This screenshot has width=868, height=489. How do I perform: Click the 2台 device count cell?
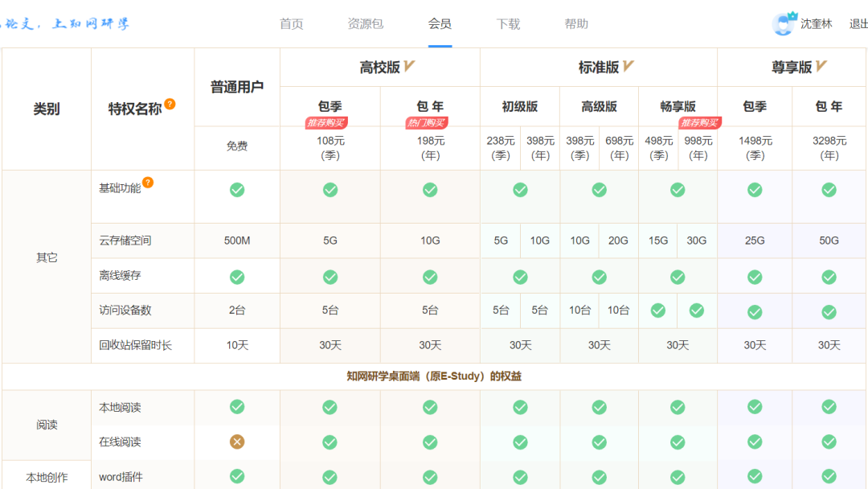237,310
